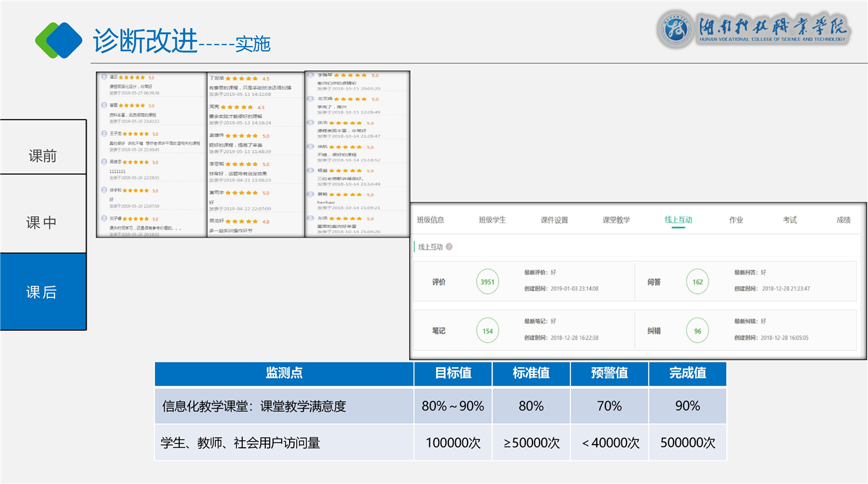Click the help question mark beside 线上互动

tap(449, 247)
